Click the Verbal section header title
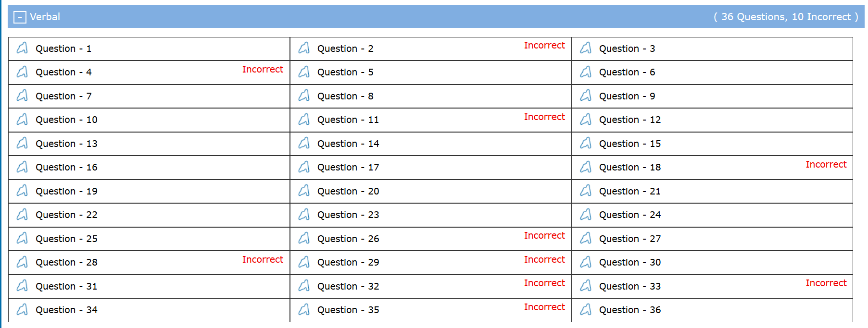 45,17
